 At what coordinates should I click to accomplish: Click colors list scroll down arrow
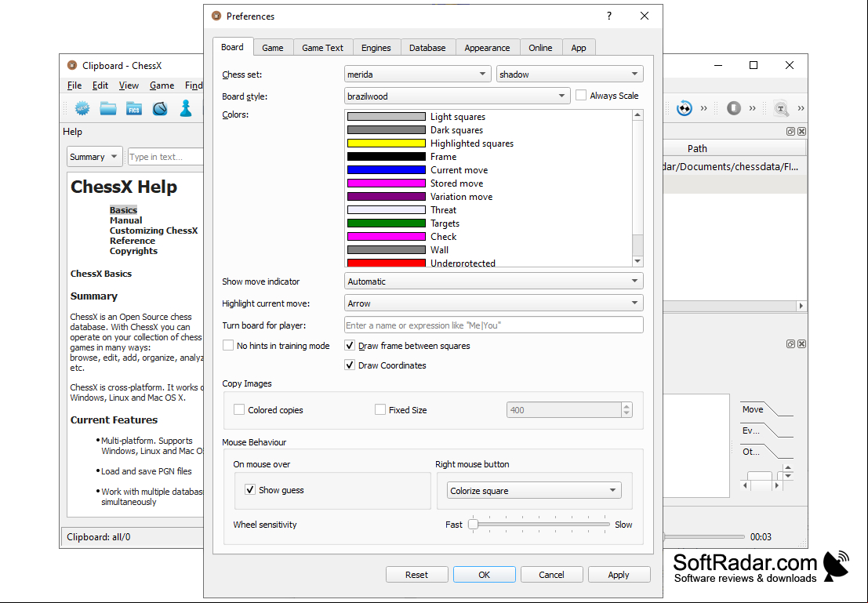coord(637,261)
